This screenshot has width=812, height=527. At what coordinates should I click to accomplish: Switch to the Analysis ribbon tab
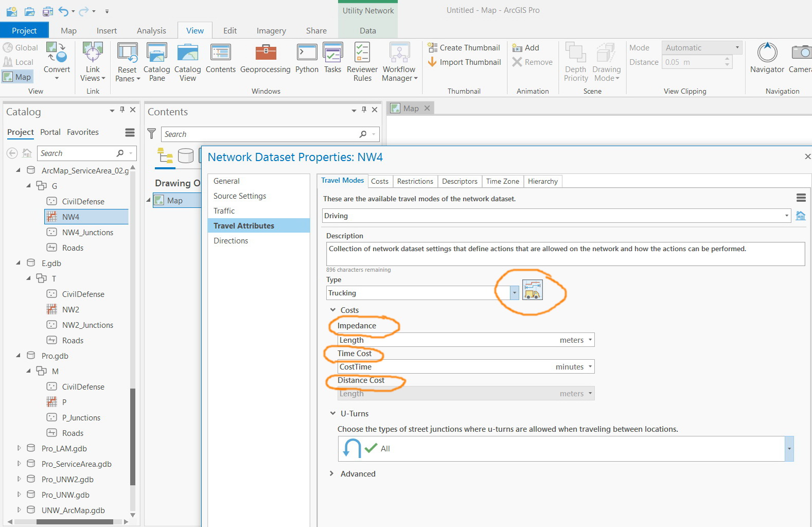[x=151, y=31]
